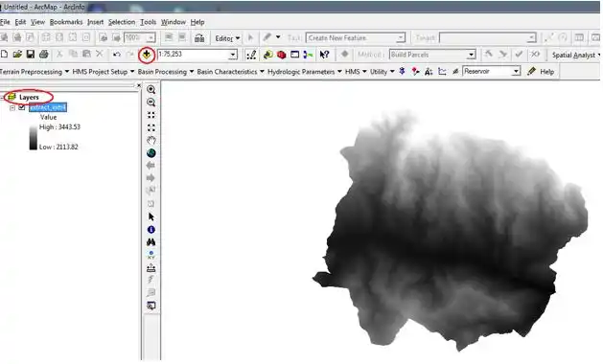Open the Basin Processing menu
Image resolution: width=603 pixels, height=364 pixels.
pos(165,72)
